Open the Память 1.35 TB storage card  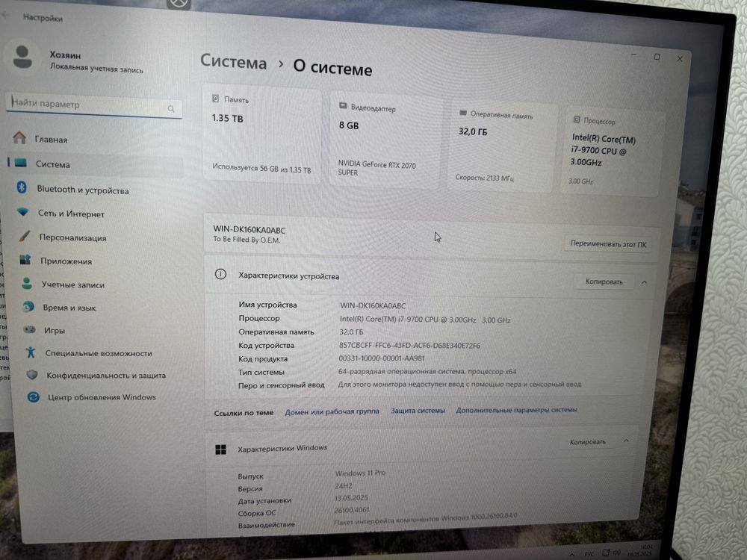(x=261, y=134)
